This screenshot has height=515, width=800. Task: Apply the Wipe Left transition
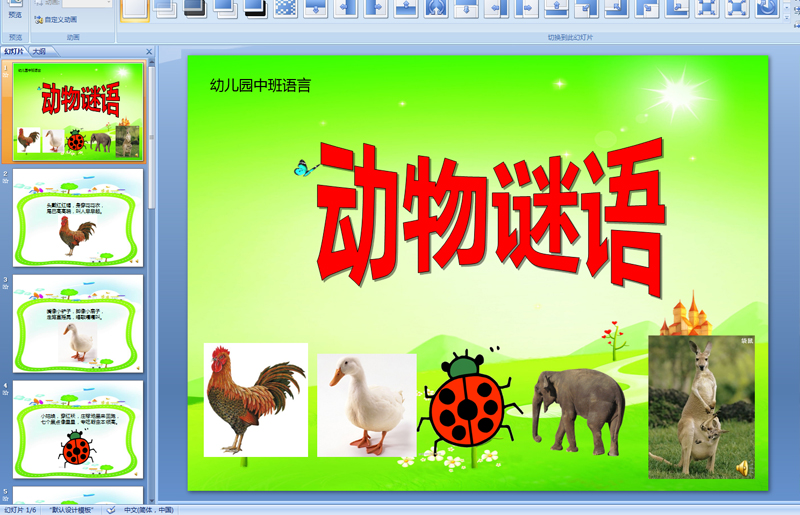346,8
